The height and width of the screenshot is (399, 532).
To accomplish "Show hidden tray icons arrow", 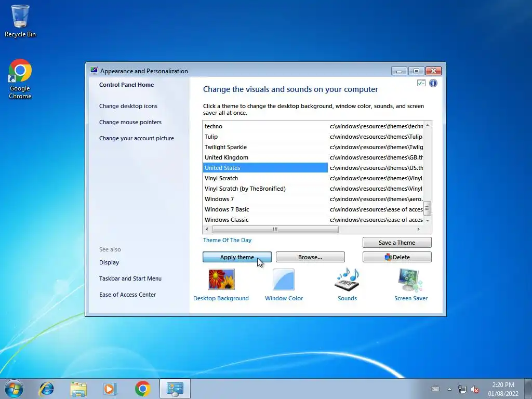I will click(449, 389).
